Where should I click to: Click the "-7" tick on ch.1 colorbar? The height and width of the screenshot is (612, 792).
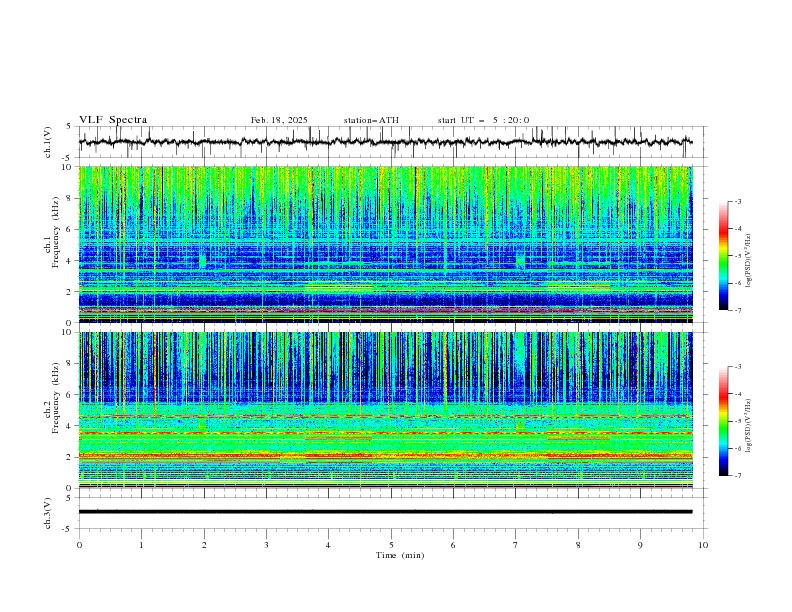coord(738,310)
